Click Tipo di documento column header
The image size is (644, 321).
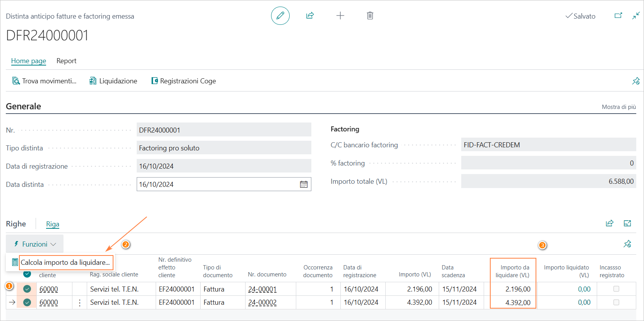[218, 271]
